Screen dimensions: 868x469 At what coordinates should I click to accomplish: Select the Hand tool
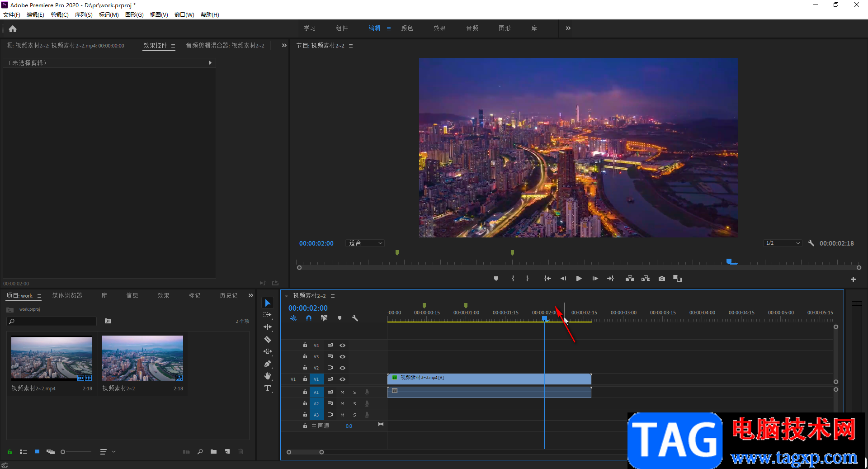(268, 376)
